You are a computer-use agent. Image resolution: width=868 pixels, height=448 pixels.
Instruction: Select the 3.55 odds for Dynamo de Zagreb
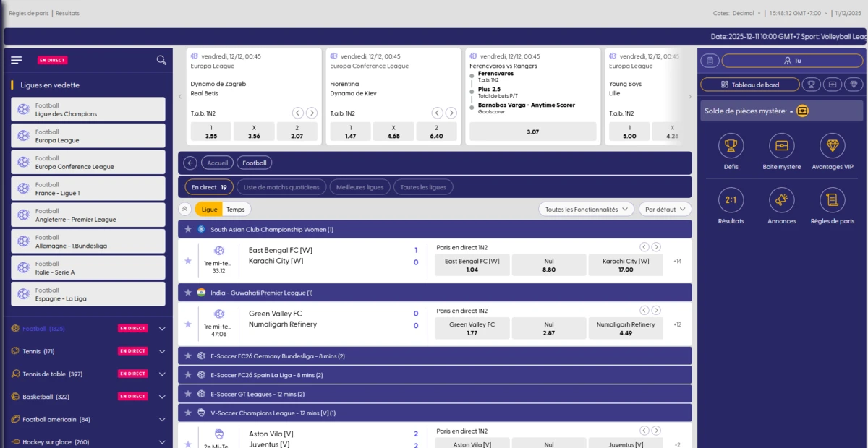(x=210, y=131)
